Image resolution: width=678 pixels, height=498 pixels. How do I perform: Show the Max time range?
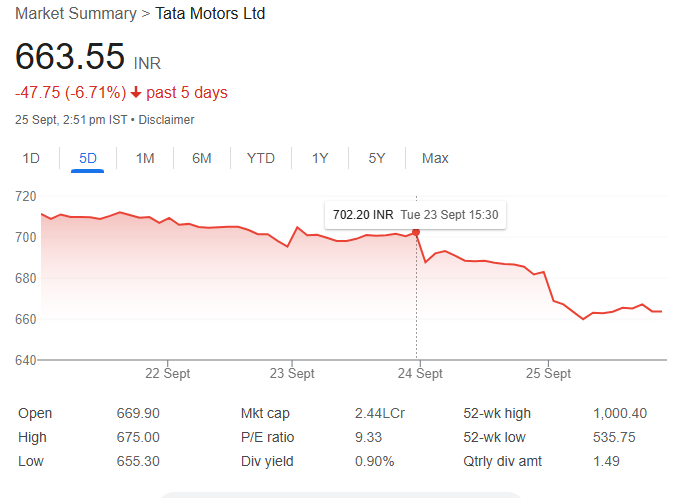click(x=435, y=158)
